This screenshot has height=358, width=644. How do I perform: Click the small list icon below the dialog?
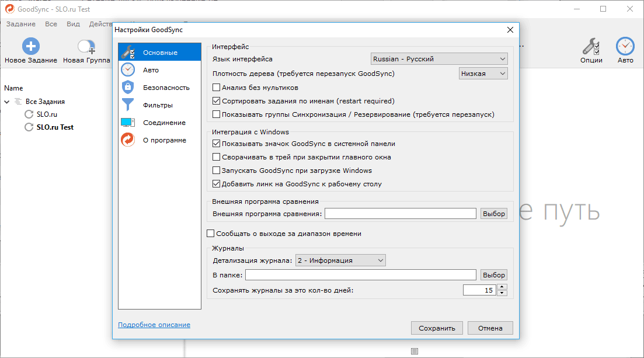(415, 351)
